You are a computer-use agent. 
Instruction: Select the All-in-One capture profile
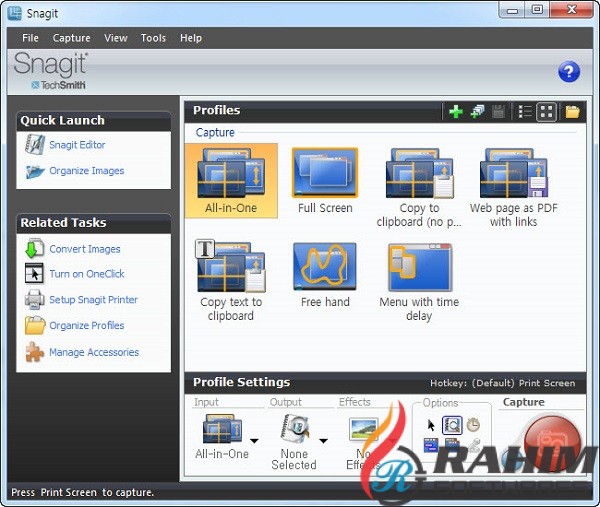pos(231,181)
